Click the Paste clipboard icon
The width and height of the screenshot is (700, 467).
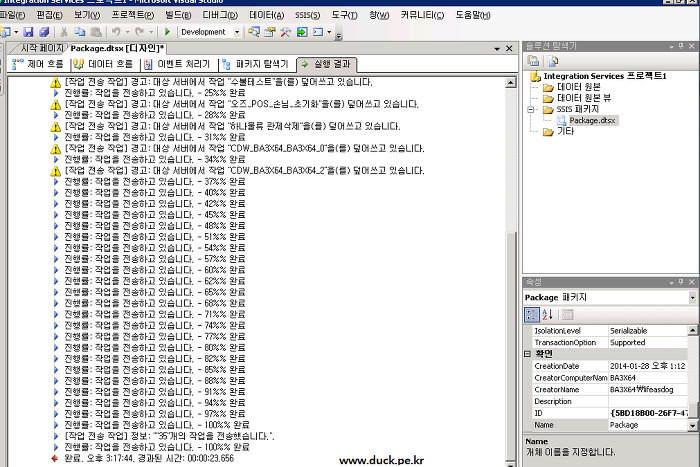point(96,32)
